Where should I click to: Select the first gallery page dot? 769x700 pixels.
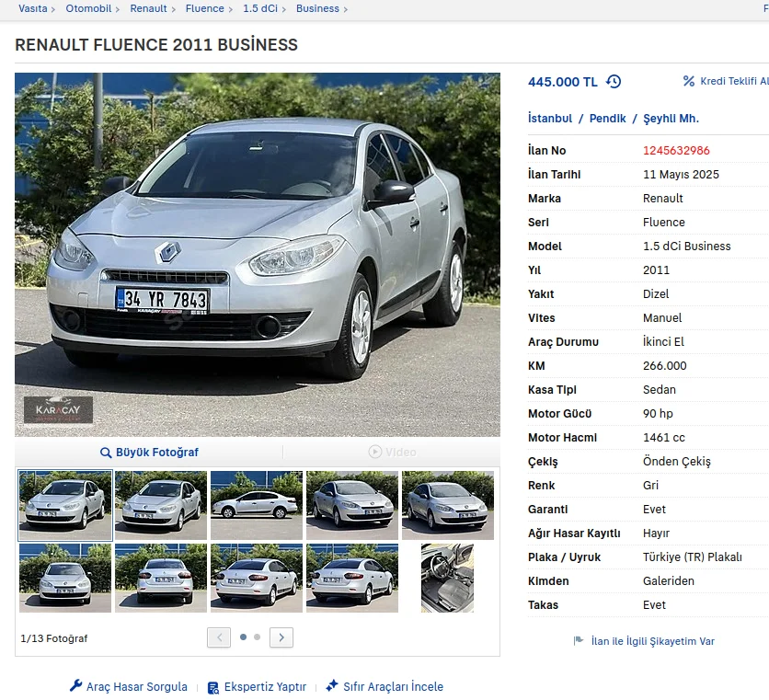pyautogui.click(x=243, y=637)
